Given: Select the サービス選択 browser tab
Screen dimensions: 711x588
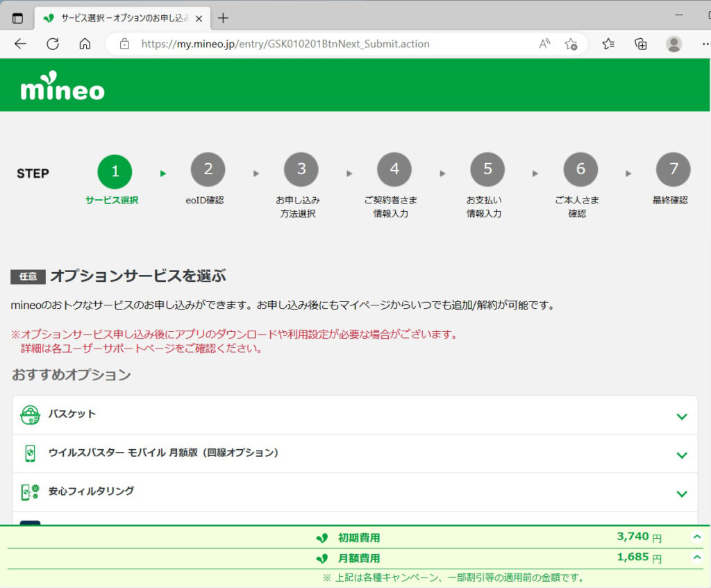Looking at the screenshot, I should point(122,18).
